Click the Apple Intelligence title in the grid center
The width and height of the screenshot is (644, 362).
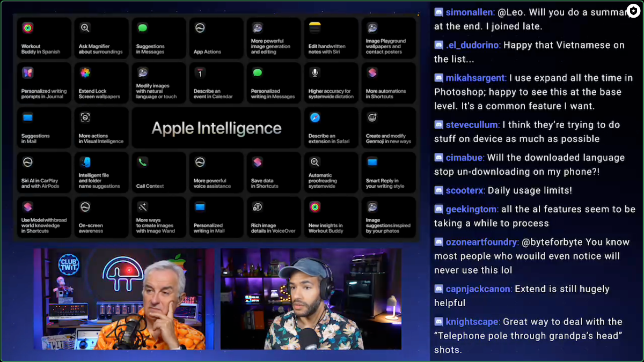(216, 128)
